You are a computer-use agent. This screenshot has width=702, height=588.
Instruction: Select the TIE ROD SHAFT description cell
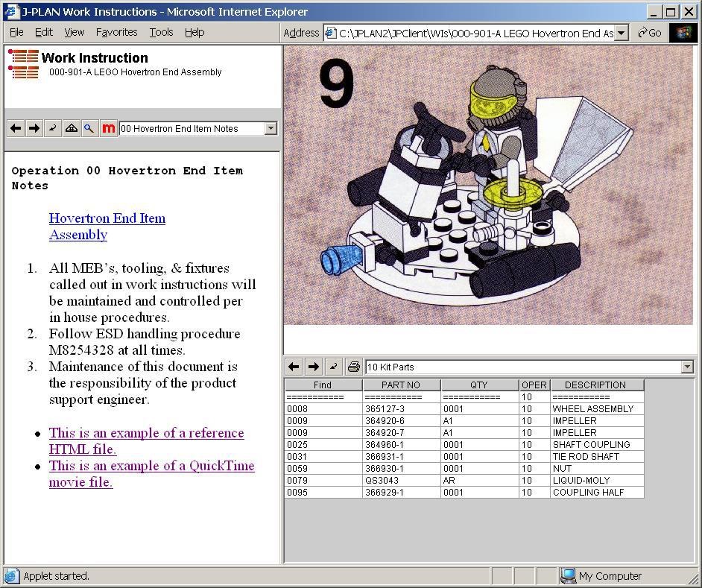click(x=597, y=456)
